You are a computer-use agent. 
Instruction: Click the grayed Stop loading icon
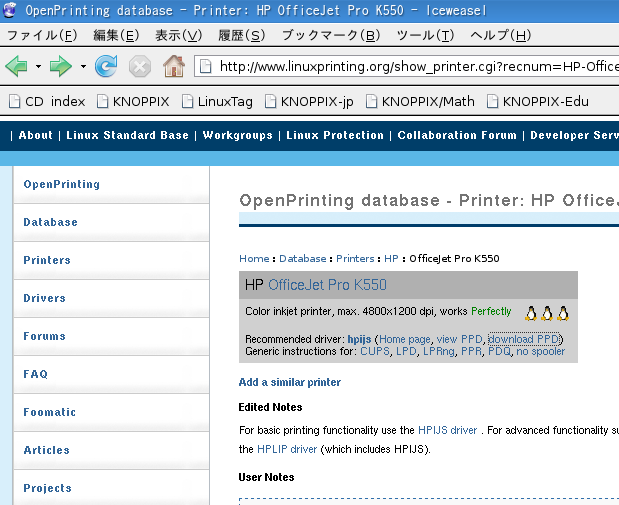(x=140, y=66)
